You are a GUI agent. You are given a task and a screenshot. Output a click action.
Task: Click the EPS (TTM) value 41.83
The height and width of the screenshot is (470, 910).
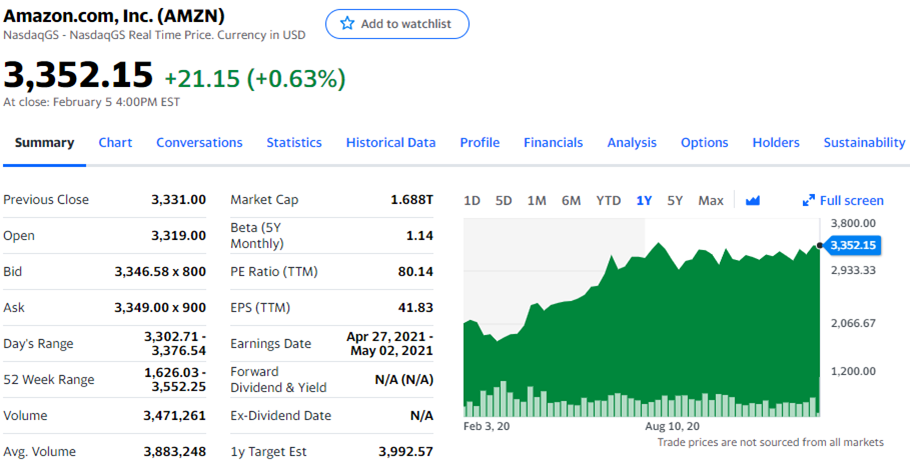coord(416,308)
